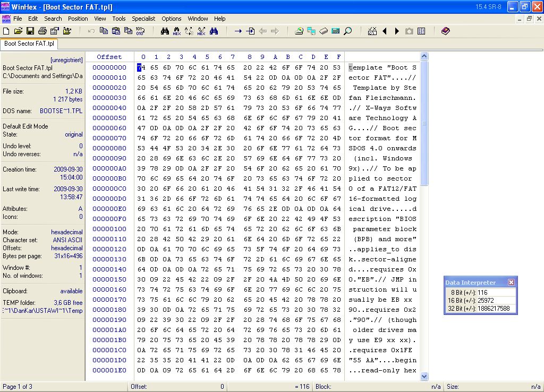Click the Offset field in status bar

pyautogui.click(x=177, y=387)
